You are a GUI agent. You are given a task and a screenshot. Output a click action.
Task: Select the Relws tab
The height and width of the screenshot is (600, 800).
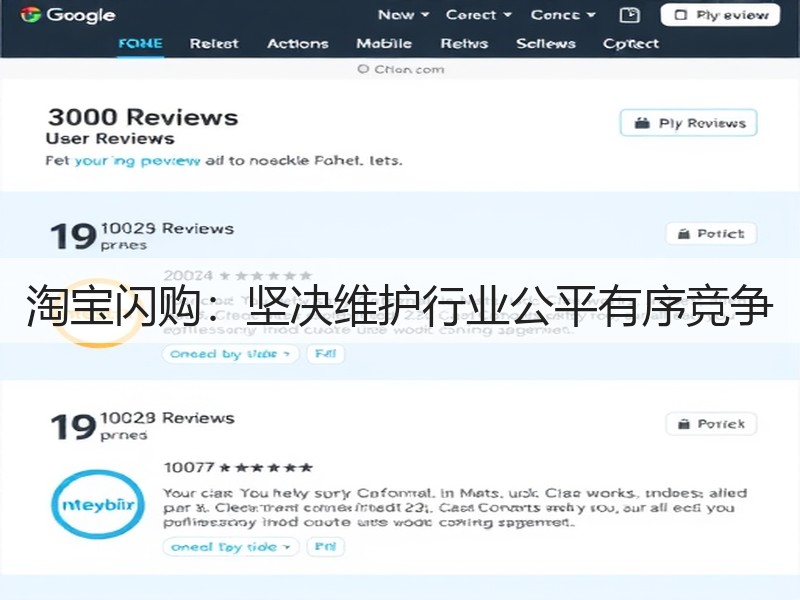(464, 43)
